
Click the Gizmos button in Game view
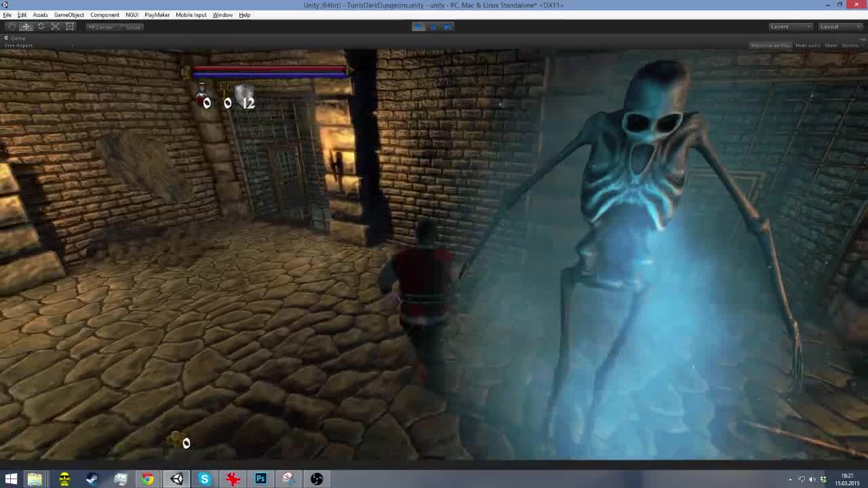850,45
